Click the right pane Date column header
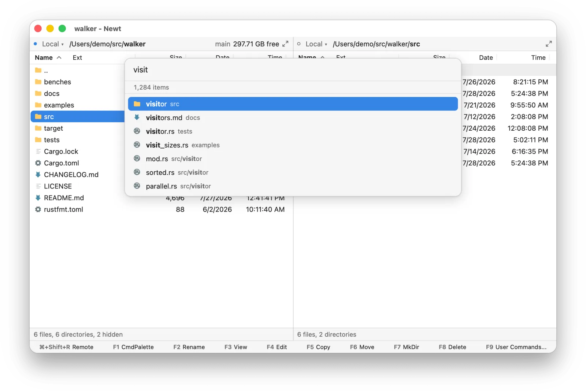This screenshot has height=392, width=586. click(x=486, y=57)
